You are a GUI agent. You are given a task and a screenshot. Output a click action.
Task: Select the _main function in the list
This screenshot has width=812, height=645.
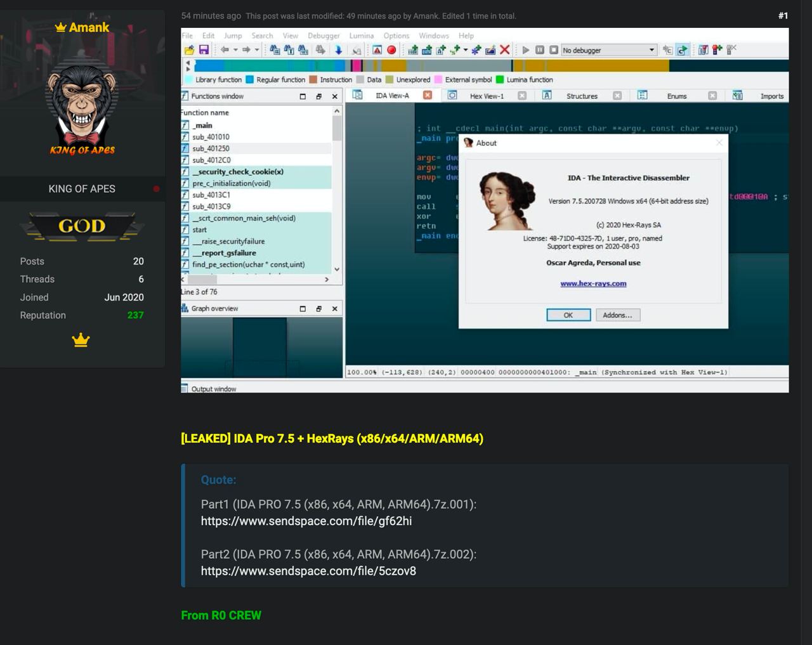tap(256, 126)
